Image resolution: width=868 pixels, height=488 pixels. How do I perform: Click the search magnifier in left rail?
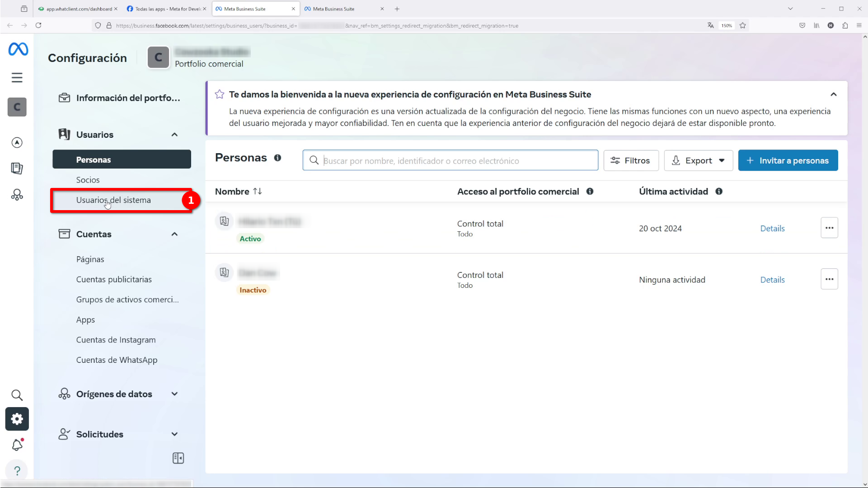pyautogui.click(x=17, y=395)
